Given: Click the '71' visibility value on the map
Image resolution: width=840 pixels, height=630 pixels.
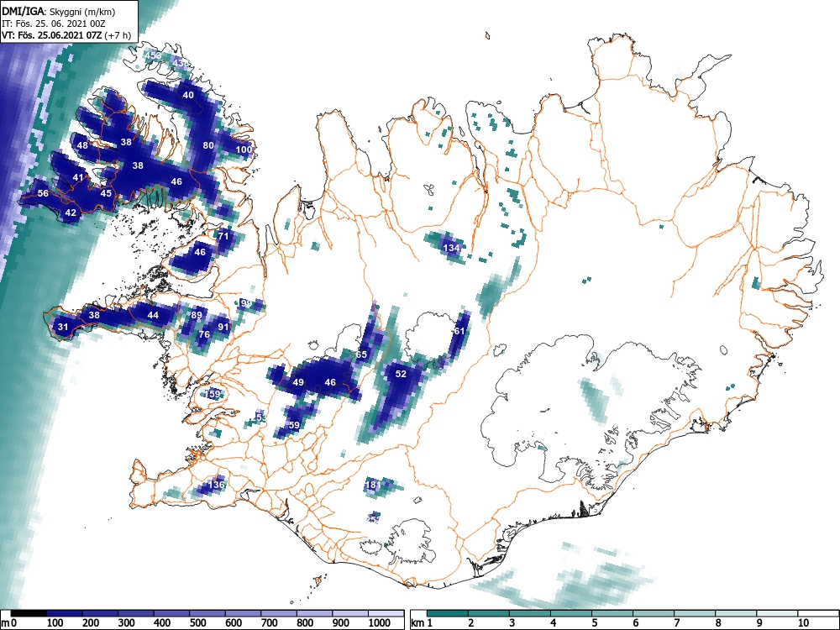Looking at the screenshot, I should point(223,236).
